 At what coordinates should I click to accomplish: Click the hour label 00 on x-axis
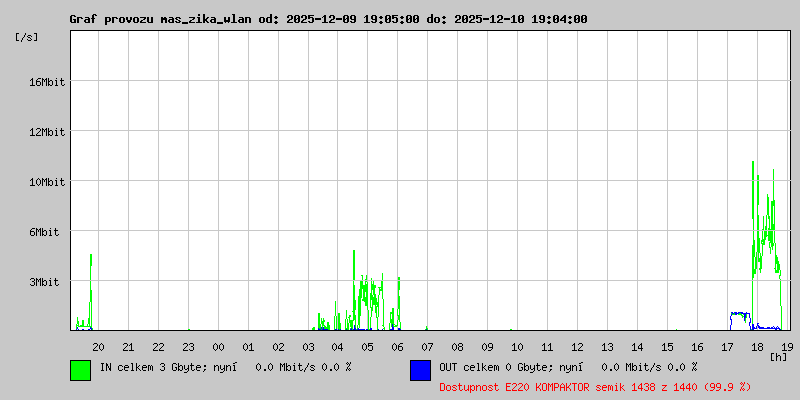pyautogui.click(x=218, y=347)
